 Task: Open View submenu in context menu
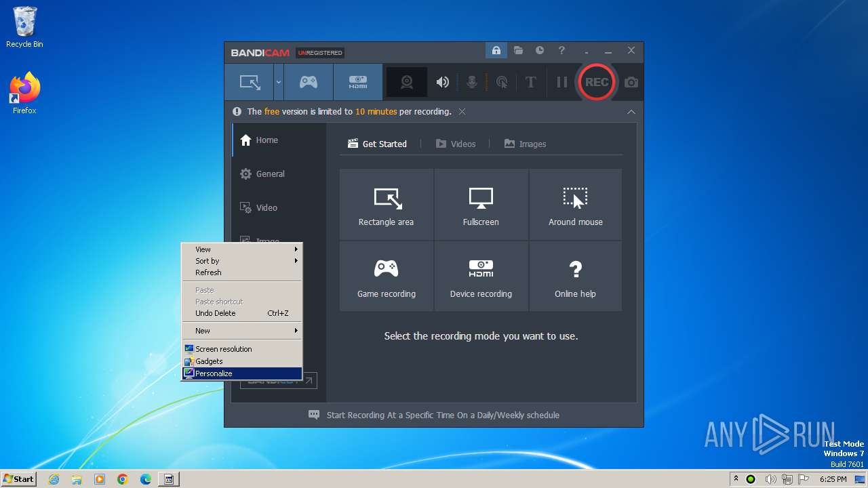click(241, 249)
